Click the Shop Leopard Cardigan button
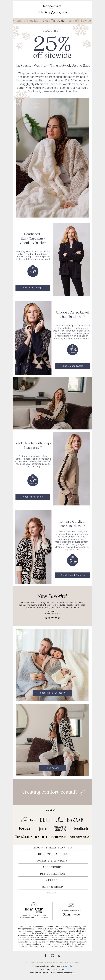 (73, 575)
